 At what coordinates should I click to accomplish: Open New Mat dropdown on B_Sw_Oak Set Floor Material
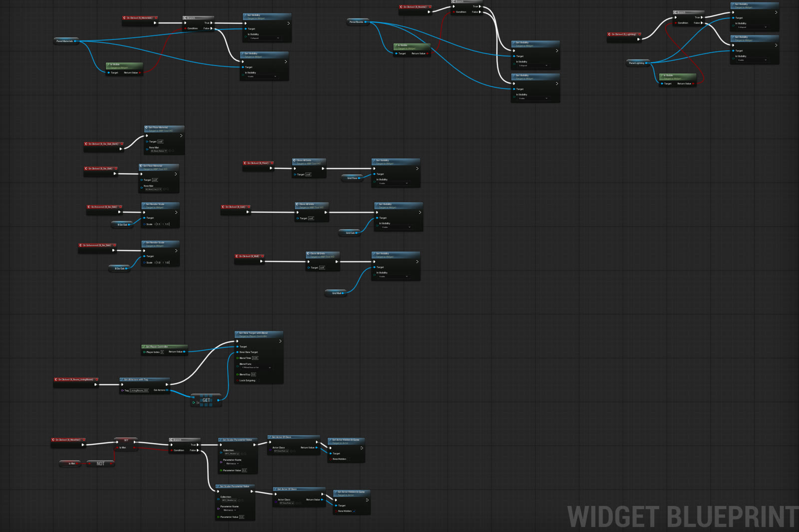click(x=153, y=189)
